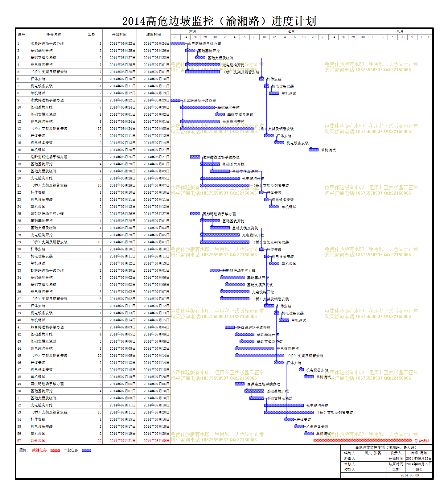Viewport: 448px width, 494px height.
Task: Click the 七月 month header in the timeline
Action: pyautogui.click(x=291, y=31)
